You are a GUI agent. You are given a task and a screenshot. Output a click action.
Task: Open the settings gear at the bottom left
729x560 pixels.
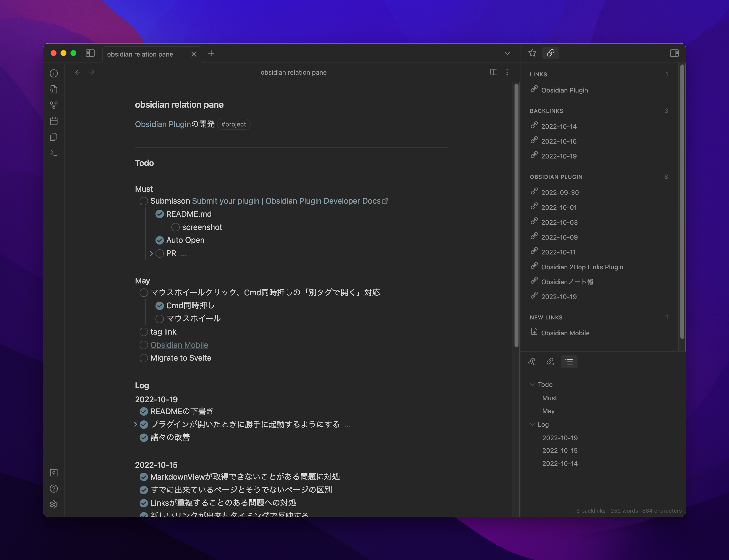(x=54, y=504)
